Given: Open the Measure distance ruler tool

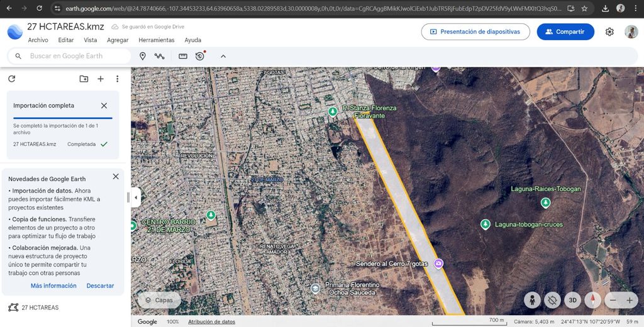Looking at the screenshot, I should coord(183,56).
